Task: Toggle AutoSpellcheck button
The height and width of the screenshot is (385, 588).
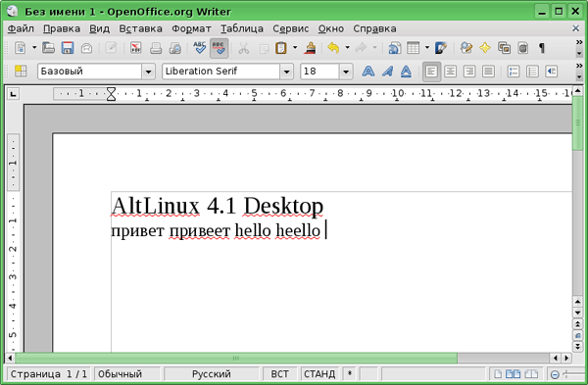Action: click(x=219, y=48)
